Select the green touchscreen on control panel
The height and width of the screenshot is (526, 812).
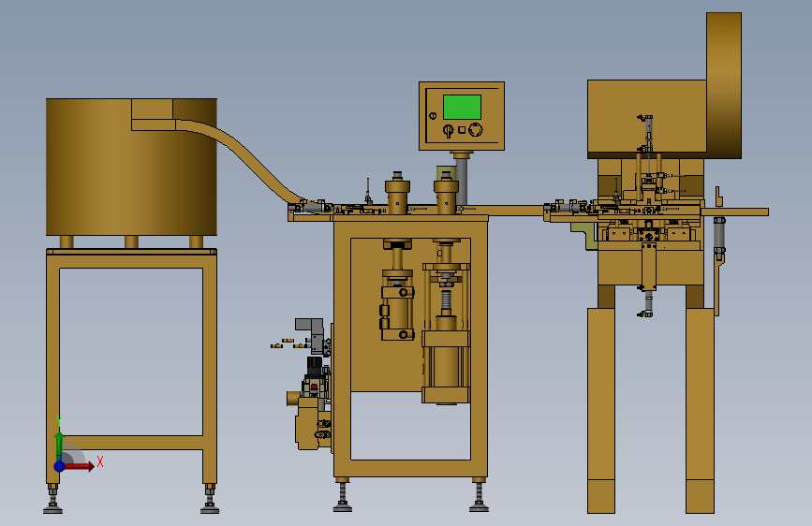pos(462,108)
